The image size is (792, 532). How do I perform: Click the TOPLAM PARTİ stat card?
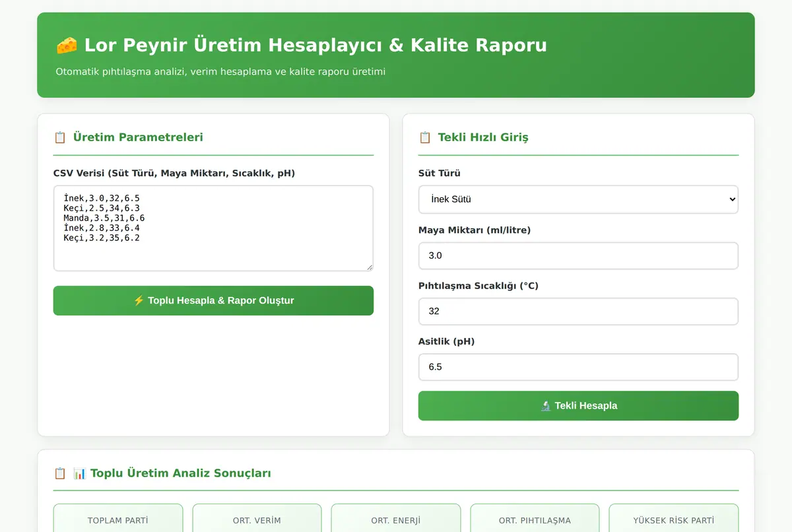point(118,518)
